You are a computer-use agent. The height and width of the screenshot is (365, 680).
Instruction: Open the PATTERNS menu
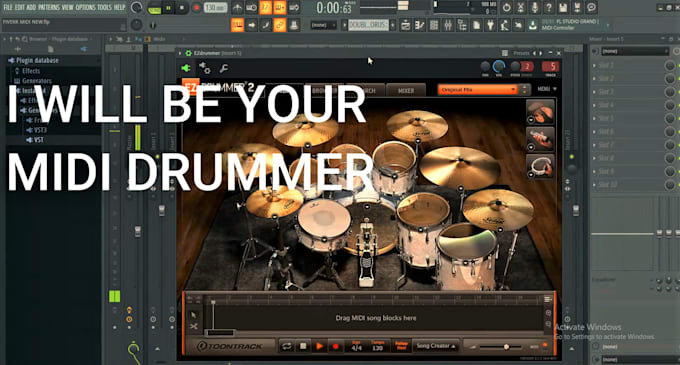[49, 7]
